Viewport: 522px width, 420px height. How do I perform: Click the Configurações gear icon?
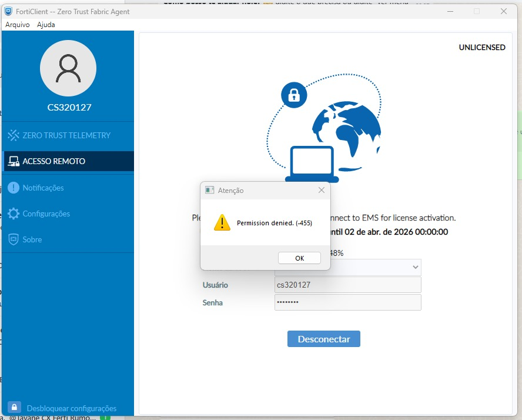14,214
